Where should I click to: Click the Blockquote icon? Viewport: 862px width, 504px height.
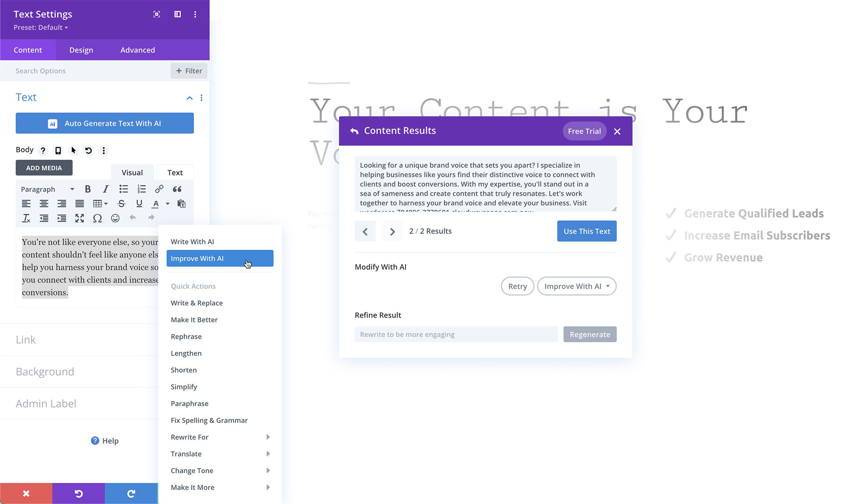(x=177, y=189)
